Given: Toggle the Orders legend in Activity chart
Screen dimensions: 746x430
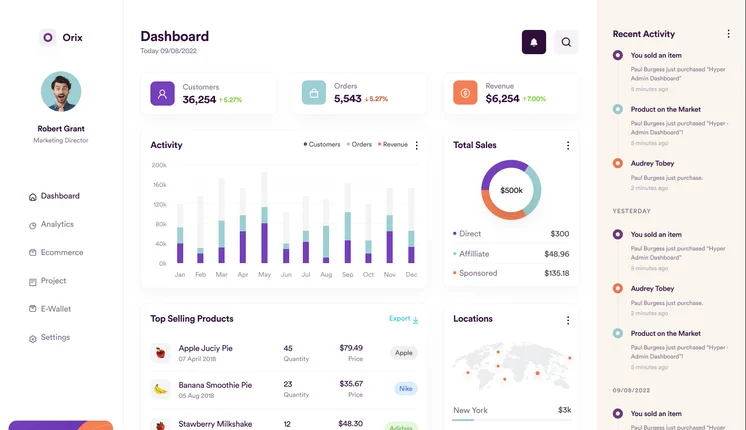Looking at the screenshot, I should tap(359, 144).
